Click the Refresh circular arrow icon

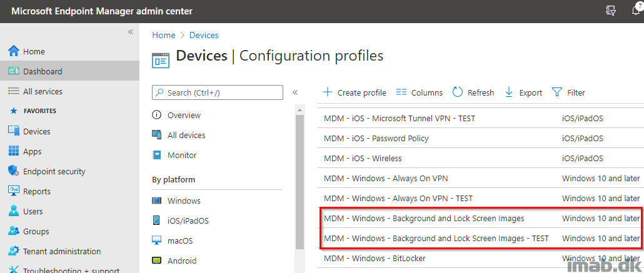[458, 92]
